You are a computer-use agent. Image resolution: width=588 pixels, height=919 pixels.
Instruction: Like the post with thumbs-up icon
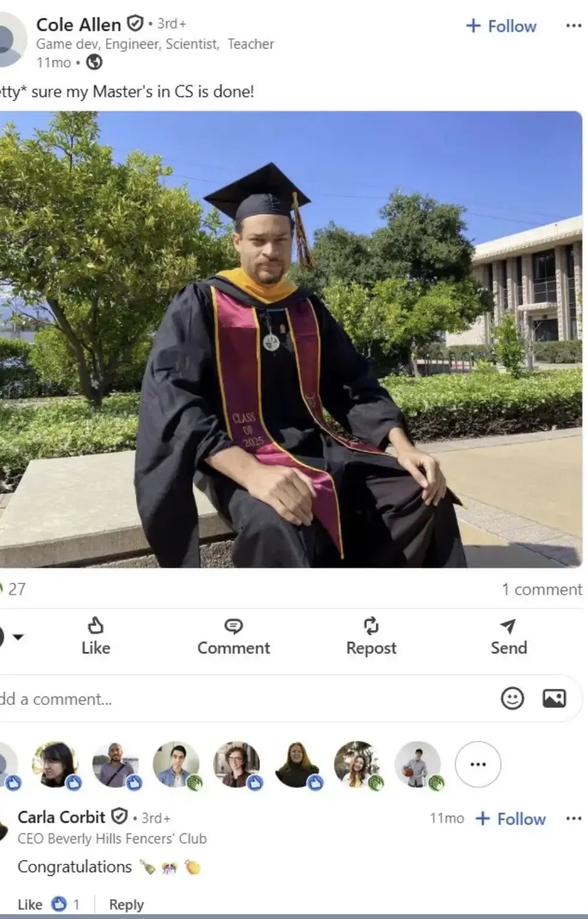click(x=96, y=637)
